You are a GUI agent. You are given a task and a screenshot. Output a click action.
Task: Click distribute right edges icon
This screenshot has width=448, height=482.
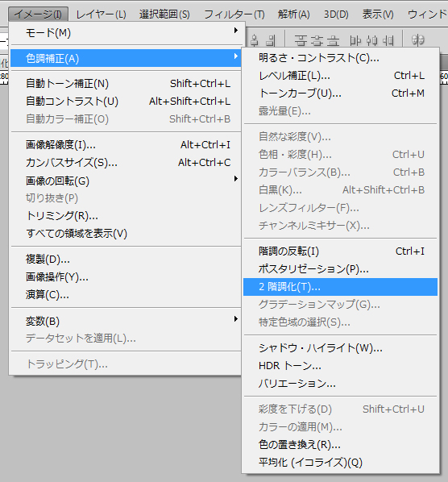[x=388, y=40]
